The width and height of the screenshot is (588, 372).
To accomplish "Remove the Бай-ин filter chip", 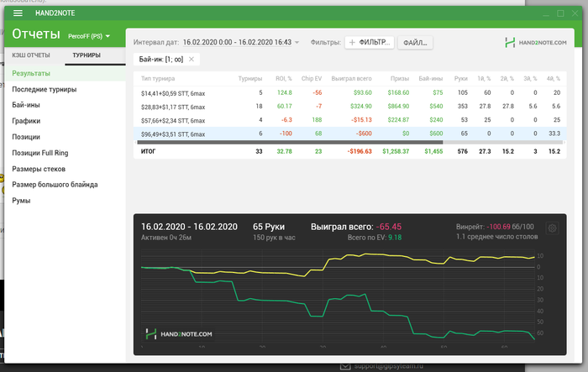I will pyautogui.click(x=192, y=60).
